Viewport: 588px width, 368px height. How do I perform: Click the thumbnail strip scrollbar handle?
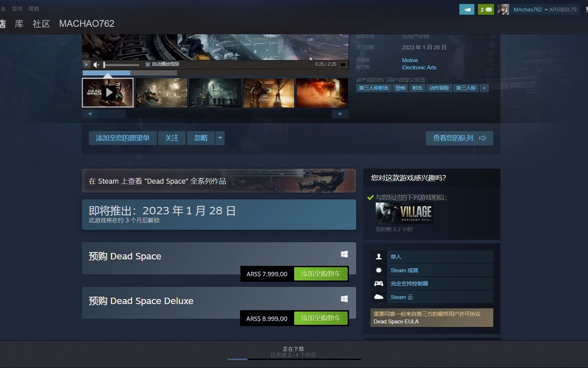click(112, 114)
